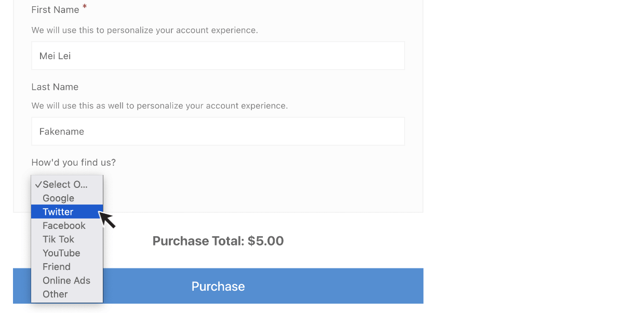
Task: Click the Last Name label
Action: tap(55, 87)
